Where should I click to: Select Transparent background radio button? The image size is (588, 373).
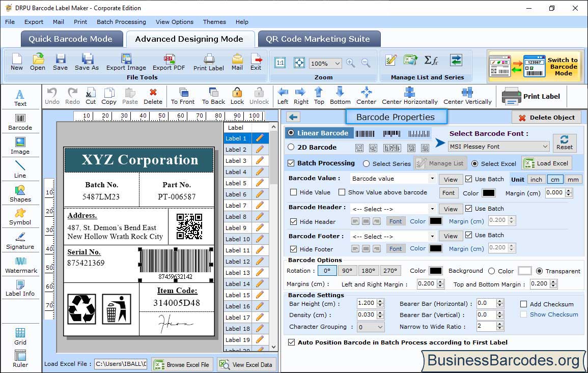tap(539, 271)
